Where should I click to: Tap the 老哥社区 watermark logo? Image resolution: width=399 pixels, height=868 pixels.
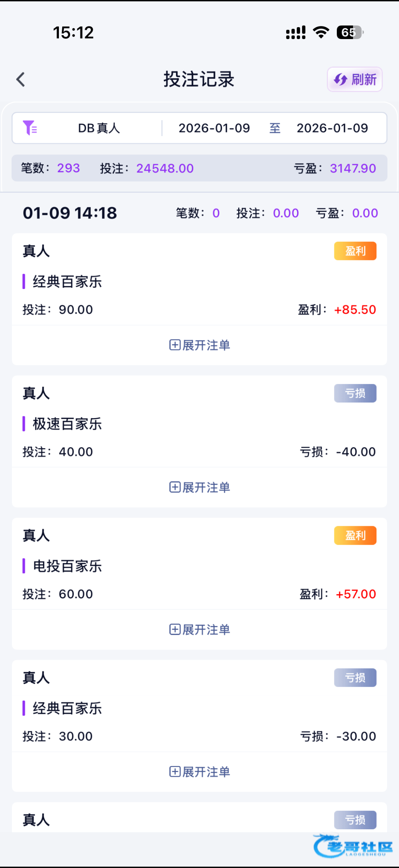(353, 846)
